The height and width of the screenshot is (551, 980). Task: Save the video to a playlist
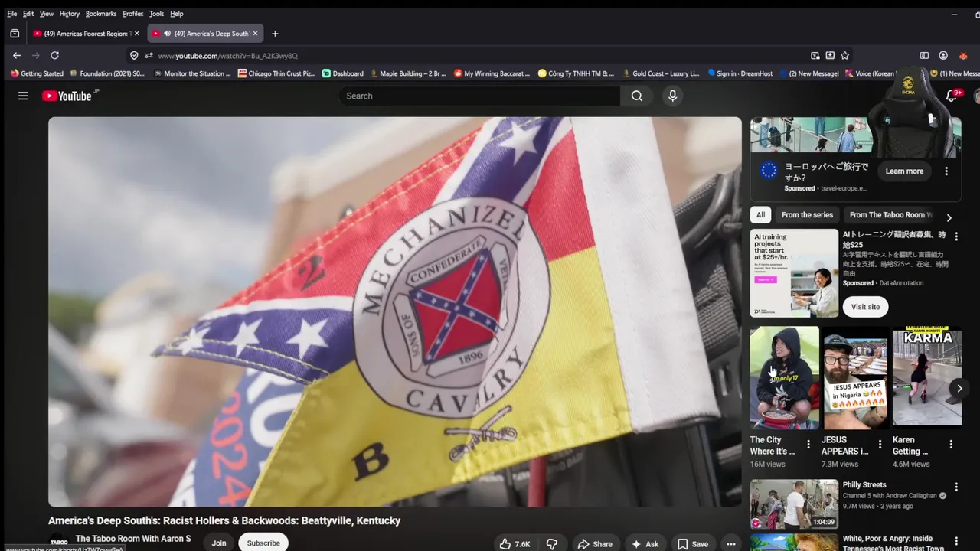693,544
